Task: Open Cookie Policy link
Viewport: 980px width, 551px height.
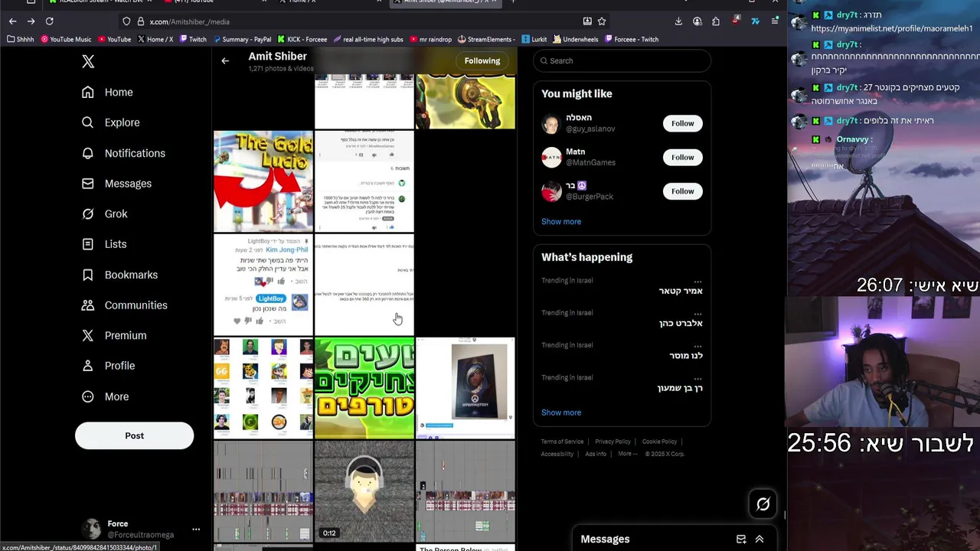Action: [x=659, y=442]
